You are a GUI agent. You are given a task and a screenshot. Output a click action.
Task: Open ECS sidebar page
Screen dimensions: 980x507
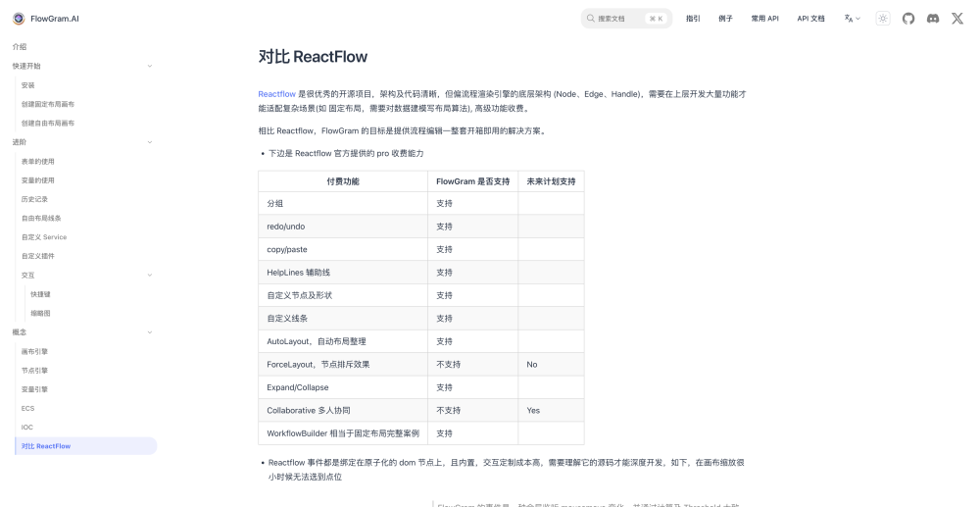pos(28,408)
